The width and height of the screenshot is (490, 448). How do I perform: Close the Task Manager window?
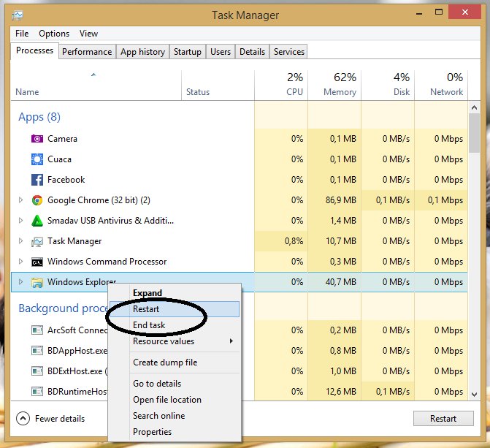(x=464, y=12)
